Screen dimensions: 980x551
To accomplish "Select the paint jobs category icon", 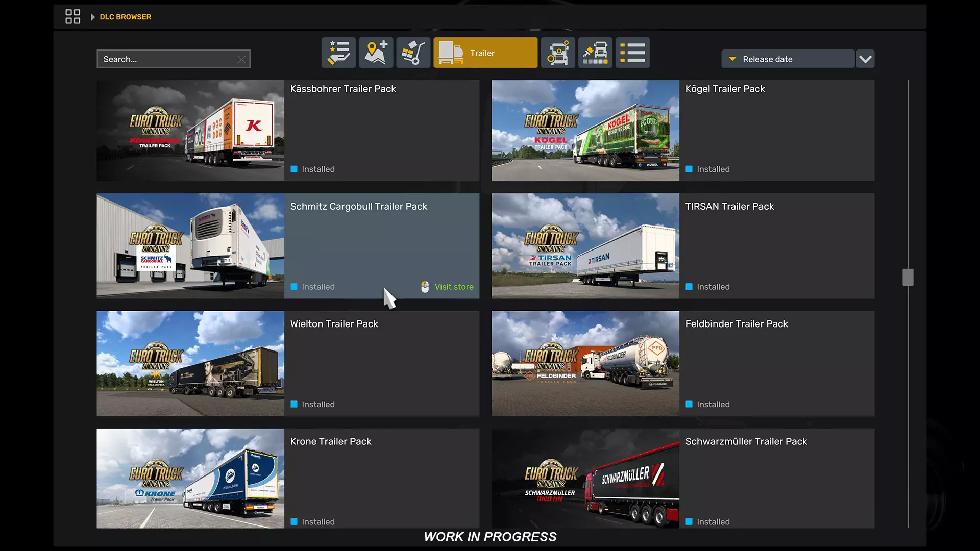I will (595, 53).
